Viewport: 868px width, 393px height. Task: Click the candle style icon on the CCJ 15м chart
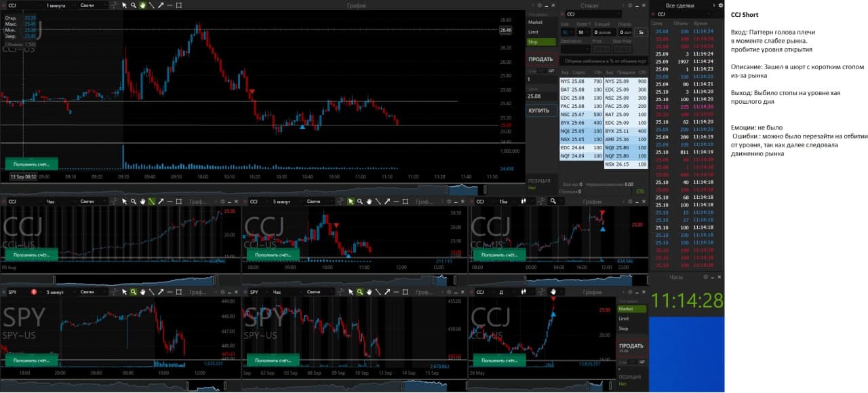pos(524,201)
